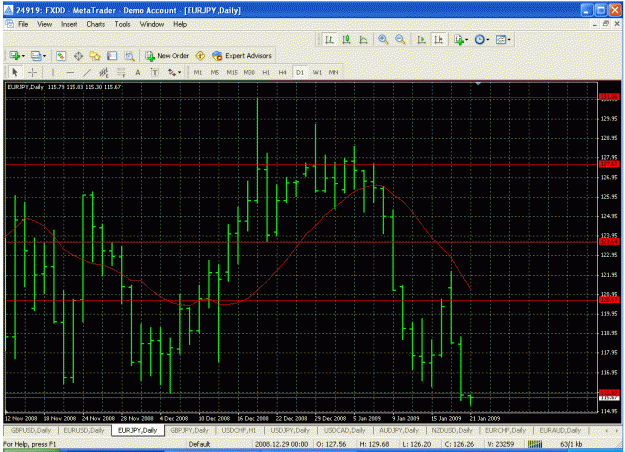This screenshot has width=625, height=452.
Task: Select the equidistant channel tool
Action: 104,72
